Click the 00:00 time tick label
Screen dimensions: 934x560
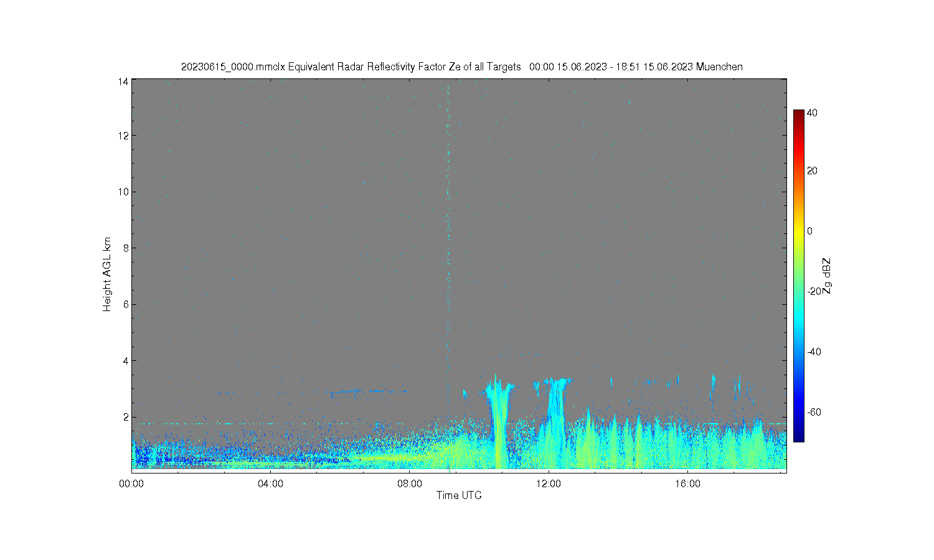point(132,483)
